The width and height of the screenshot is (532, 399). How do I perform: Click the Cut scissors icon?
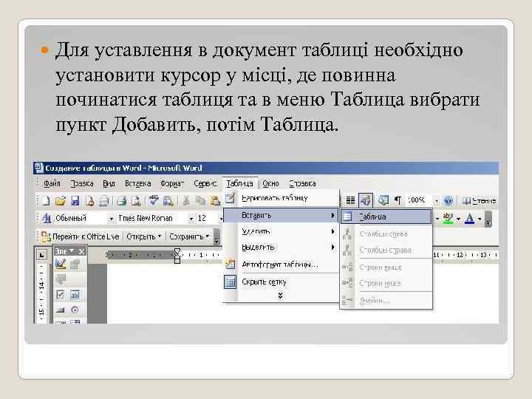point(186,201)
